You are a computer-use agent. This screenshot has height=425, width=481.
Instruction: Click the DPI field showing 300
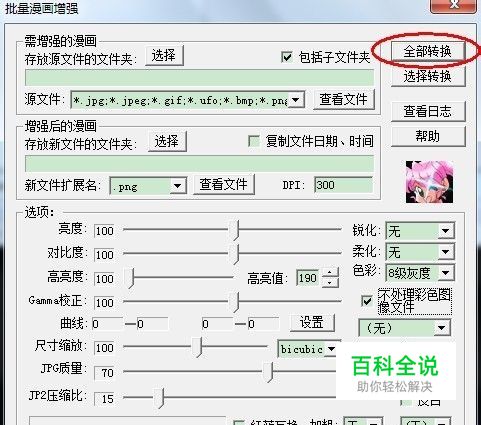343,185
